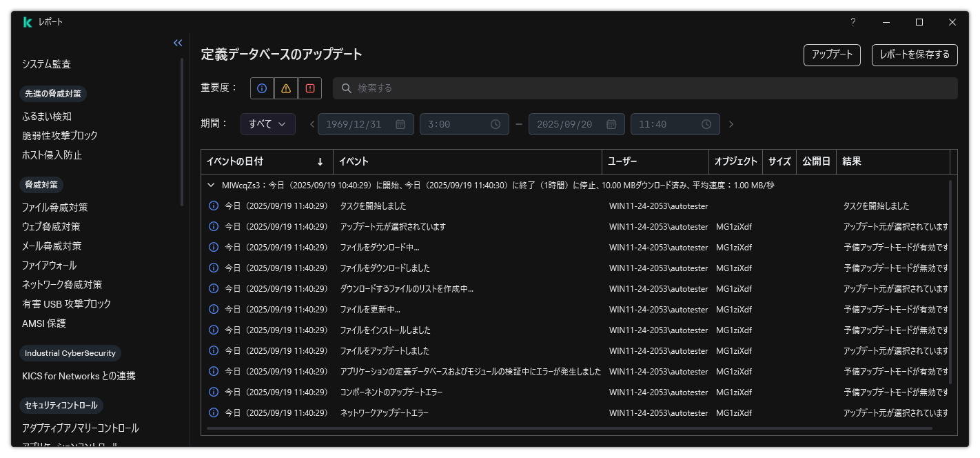Click the アップデート button
This screenshot has height=458, width=980.
[x=832, y=54]
